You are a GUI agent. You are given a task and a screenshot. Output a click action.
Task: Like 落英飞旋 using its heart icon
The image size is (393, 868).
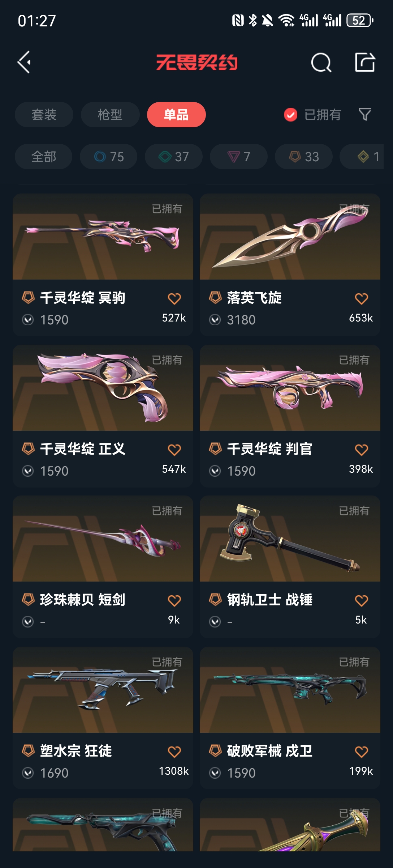361,299
